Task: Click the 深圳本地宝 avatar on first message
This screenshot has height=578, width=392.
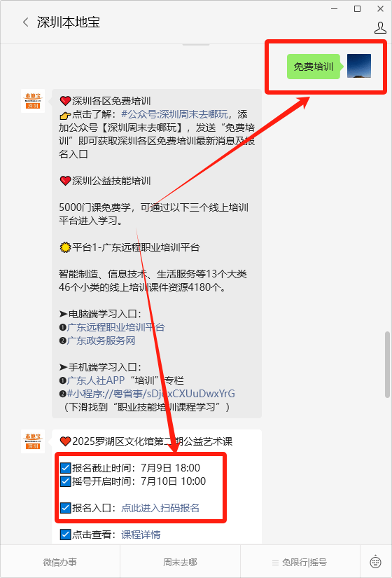Action: click(33, 101)
